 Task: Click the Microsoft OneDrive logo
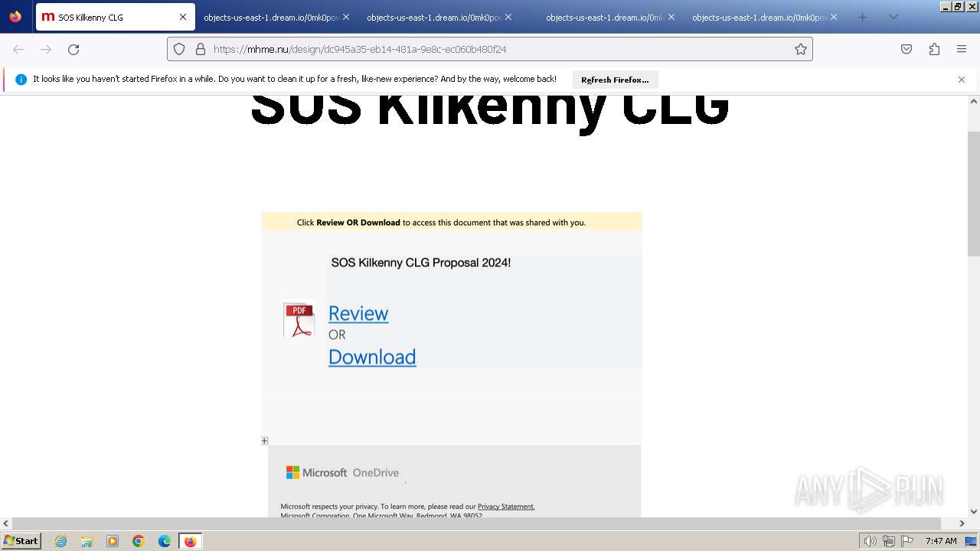342,472
